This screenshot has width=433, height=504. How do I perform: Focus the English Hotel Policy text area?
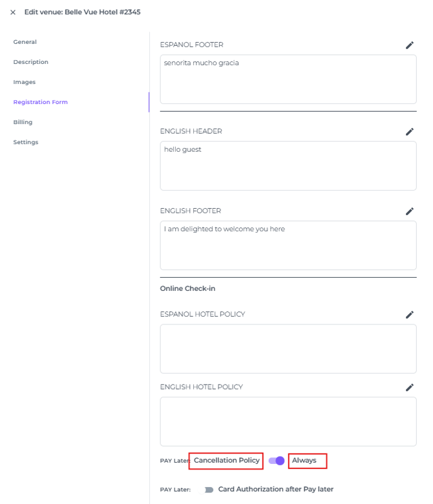[x=288, y=421]
